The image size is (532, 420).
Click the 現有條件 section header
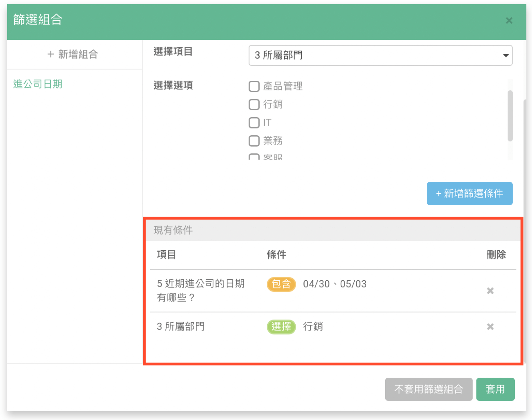point(333,230)
